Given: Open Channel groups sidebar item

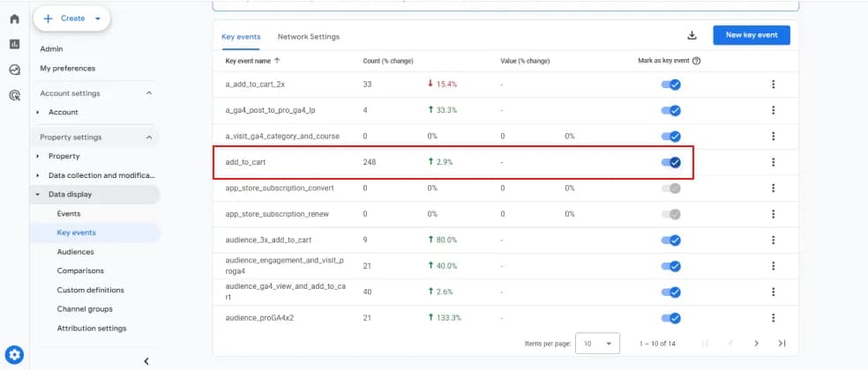Looking at the screenshot, I should tap(85, 309).
